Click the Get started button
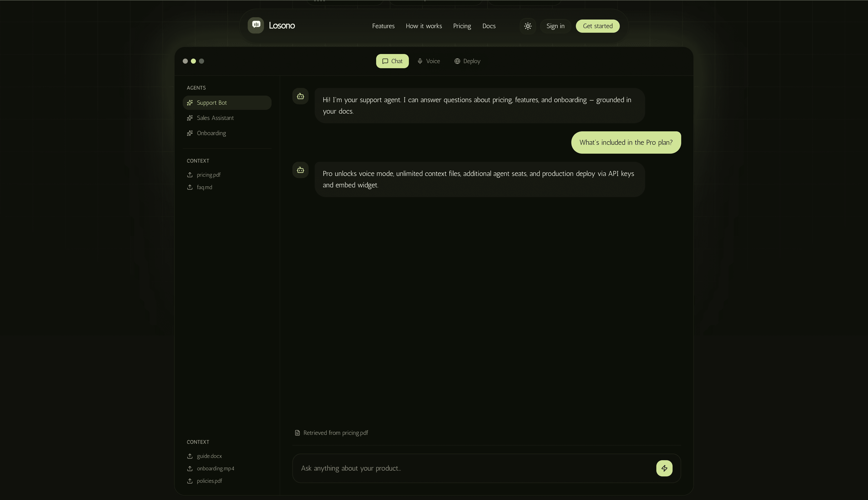Viewport: 868px width, 500px height. coord(597,26)
